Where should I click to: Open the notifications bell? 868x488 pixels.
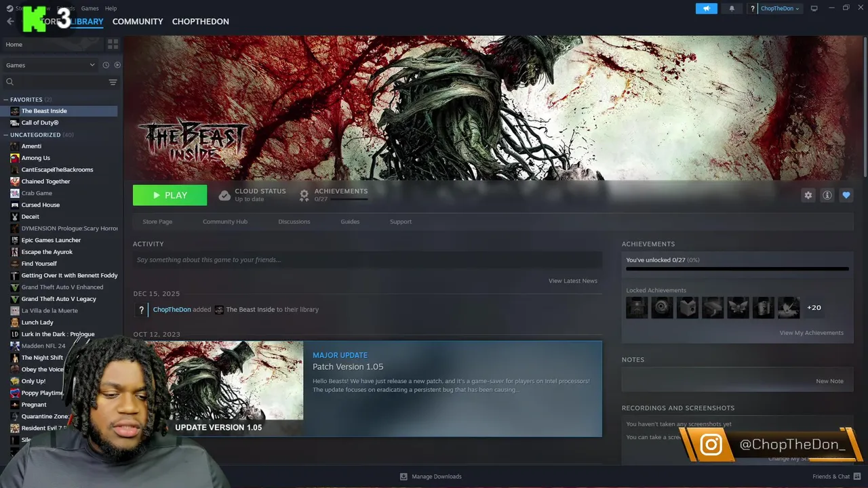[732, 8]
